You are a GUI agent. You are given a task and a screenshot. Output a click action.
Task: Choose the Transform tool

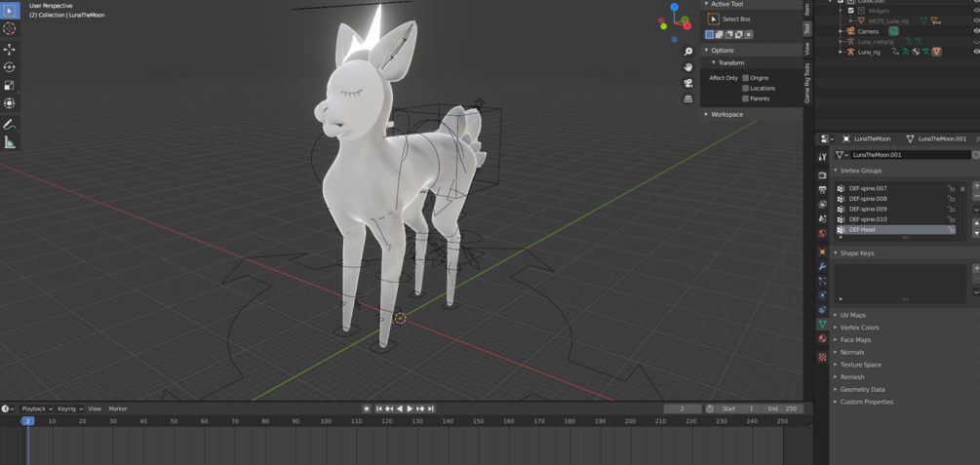pos(10,103)
